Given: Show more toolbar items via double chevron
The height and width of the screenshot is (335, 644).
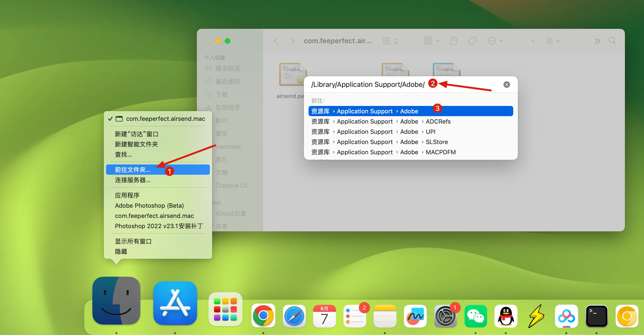Looking at the screenshot, I should click(597, 41).
